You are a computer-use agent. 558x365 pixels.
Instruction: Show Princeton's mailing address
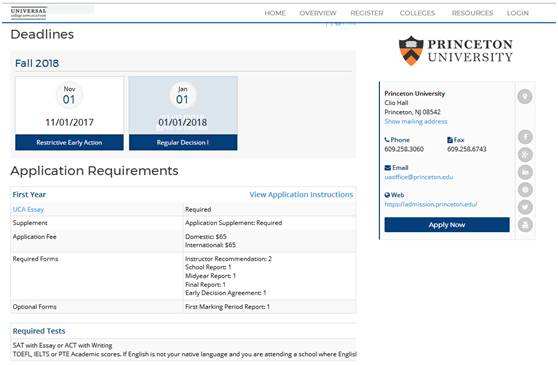click(x=415, y=121)
